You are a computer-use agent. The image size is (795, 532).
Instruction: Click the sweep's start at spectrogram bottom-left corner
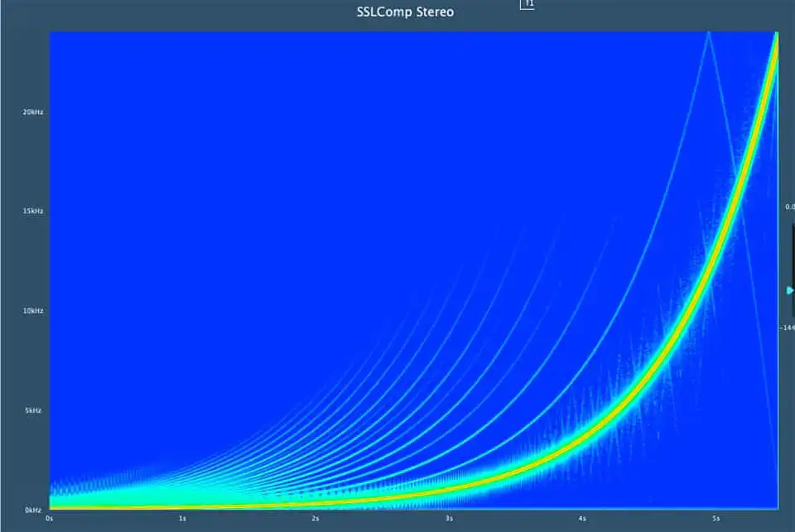coord(53,506)
